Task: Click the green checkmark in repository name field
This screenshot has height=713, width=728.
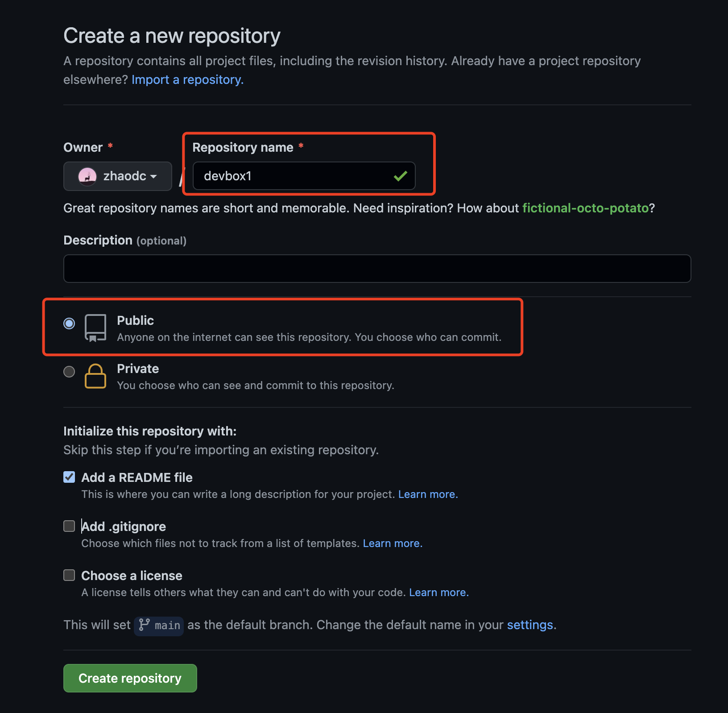Action: click(400, 176)
